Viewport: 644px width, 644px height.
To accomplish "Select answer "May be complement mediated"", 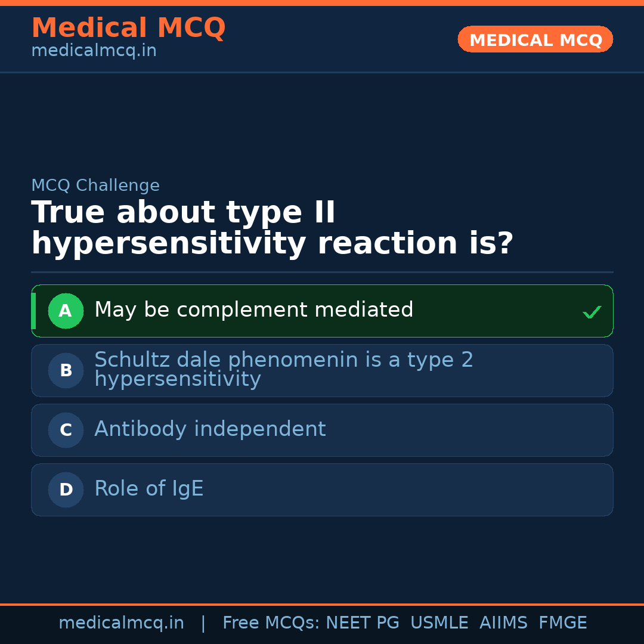I will (x=253, y=310).
